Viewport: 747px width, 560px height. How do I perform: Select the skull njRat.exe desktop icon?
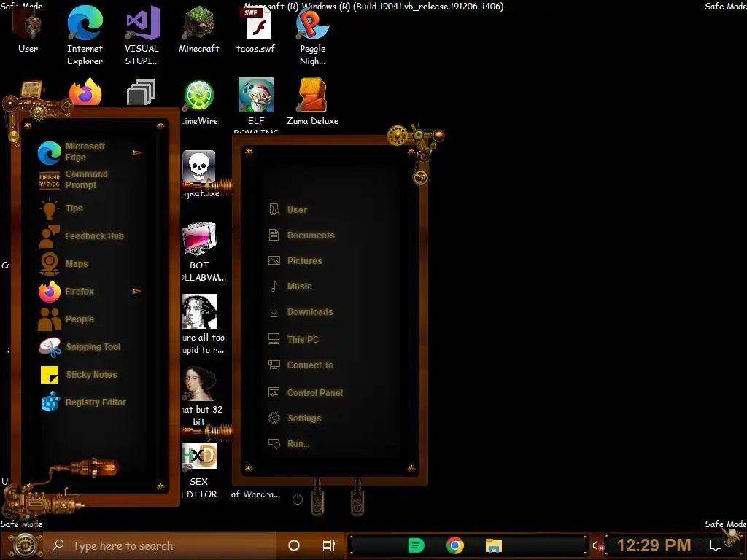coord(200,172)
